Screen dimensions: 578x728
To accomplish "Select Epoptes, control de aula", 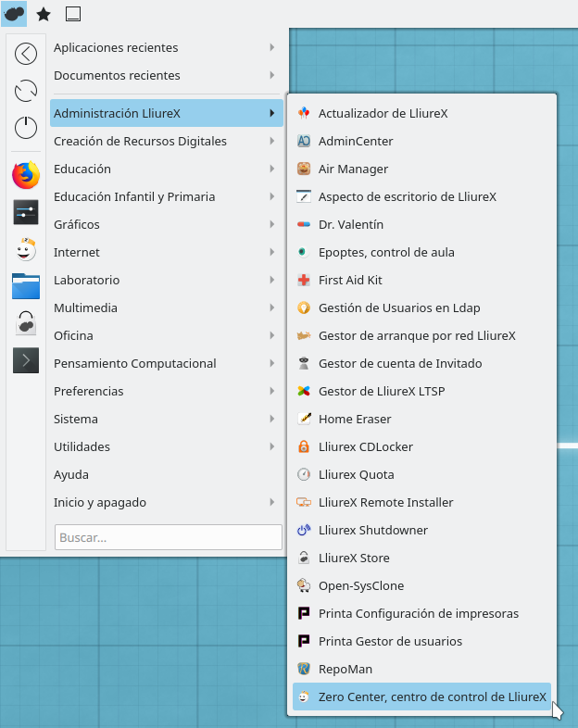I will coord(386,252).
